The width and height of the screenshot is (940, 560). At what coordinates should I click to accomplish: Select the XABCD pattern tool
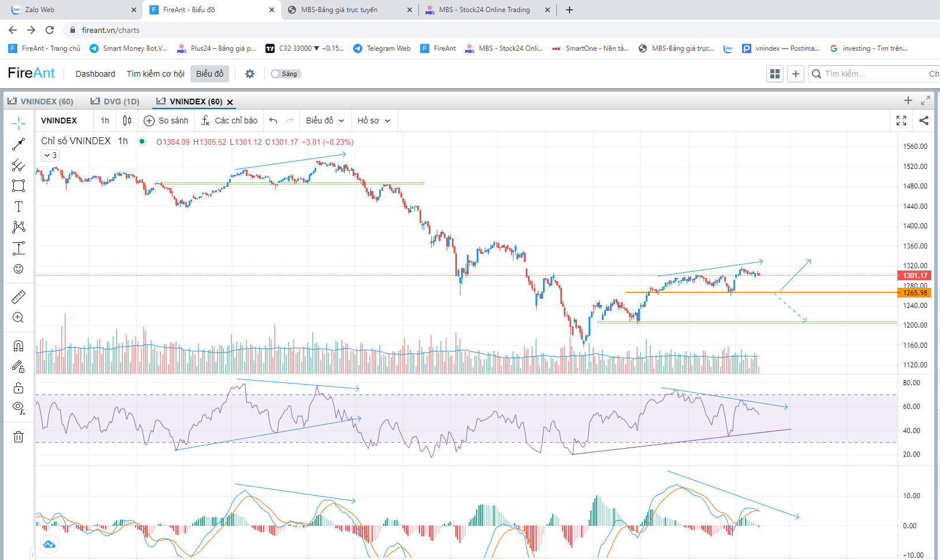click(18, 227)
